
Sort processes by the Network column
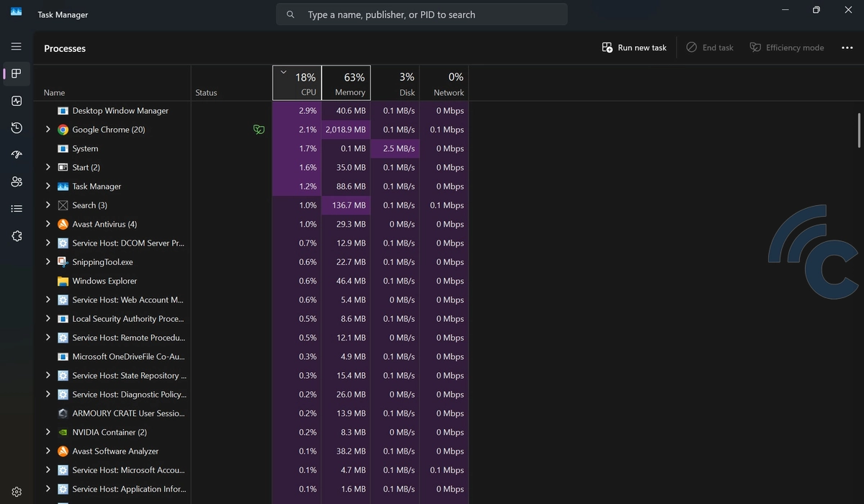pos(444,84)
